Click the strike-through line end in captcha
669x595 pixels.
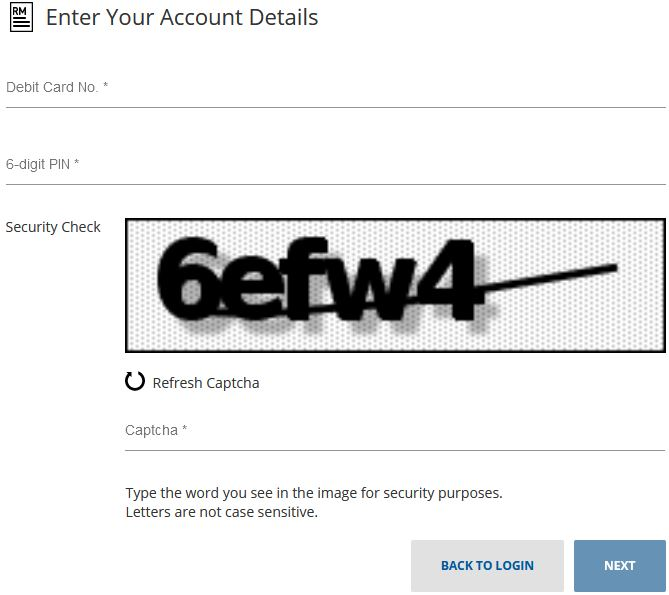click(x=612, y=265)
